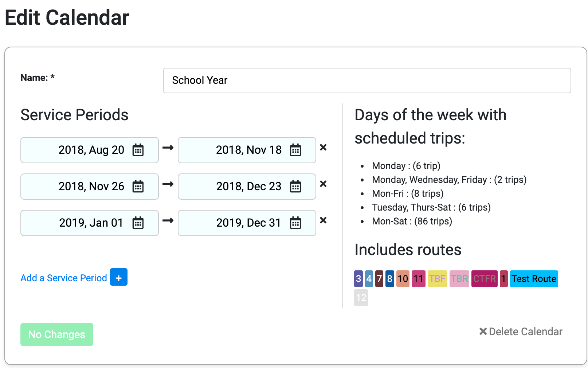Edit the calendar Name field
The image size is (588, 368).
(367, 81)
